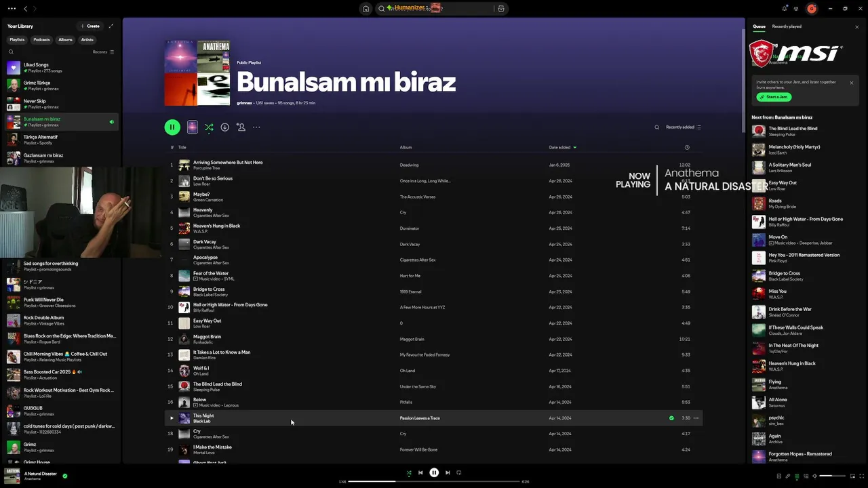The width and height of the screenshot is (868, 488).
Task: Search in Your Library
Action: coord(11,52)
